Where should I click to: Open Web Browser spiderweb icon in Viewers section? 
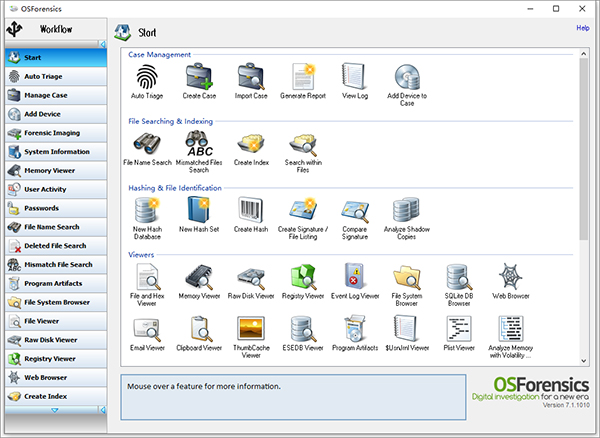pos(511,276)
